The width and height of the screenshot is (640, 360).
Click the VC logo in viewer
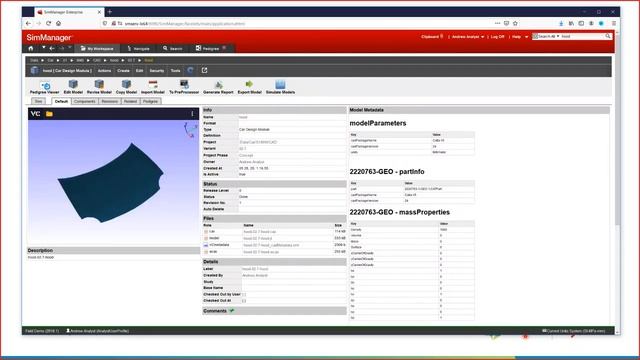point(36,114)
